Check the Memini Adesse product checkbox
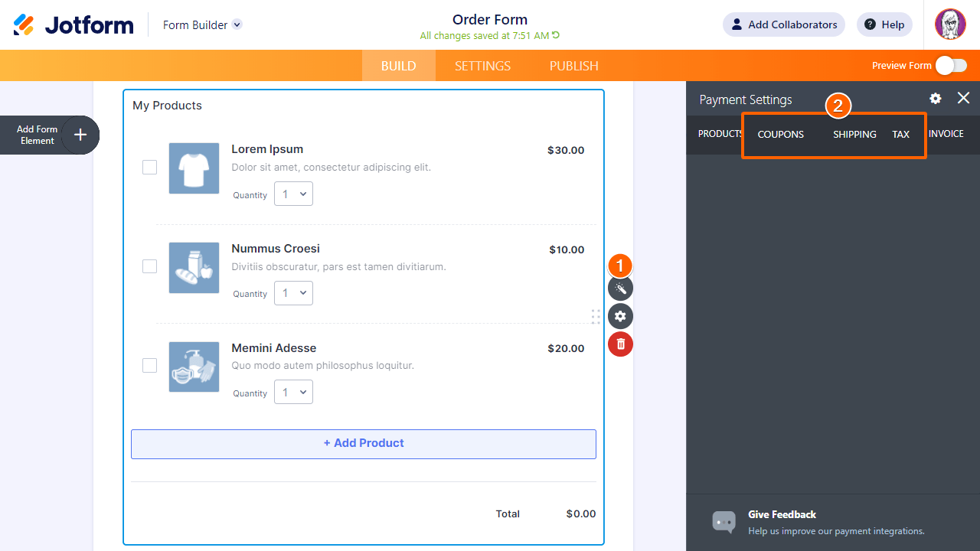The height and width of the screenshot is (551, 980). pyautogui.click(x=150, y=366)
